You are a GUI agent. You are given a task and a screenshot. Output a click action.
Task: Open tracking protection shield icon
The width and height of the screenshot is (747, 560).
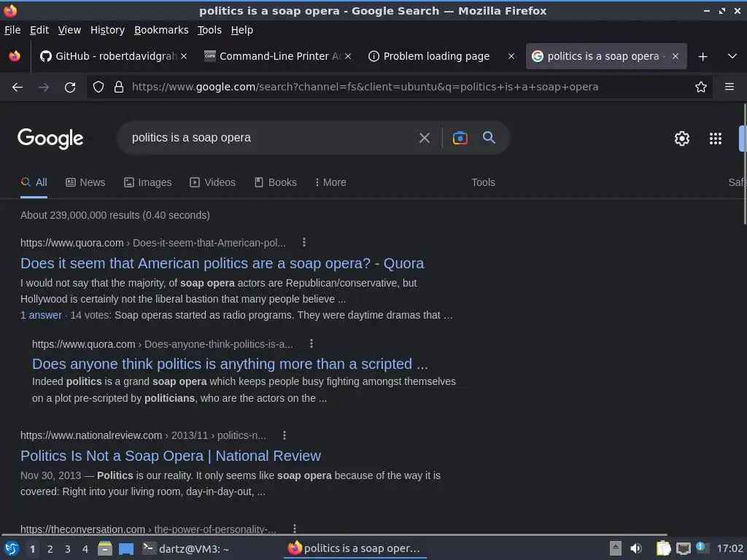click(x=98, y=87)
